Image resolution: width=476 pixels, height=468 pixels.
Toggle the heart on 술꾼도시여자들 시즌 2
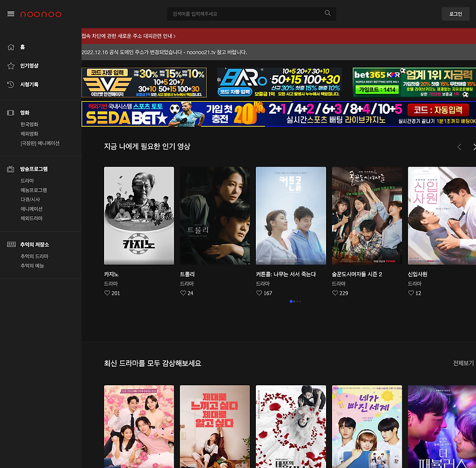[x=335, y=293]
